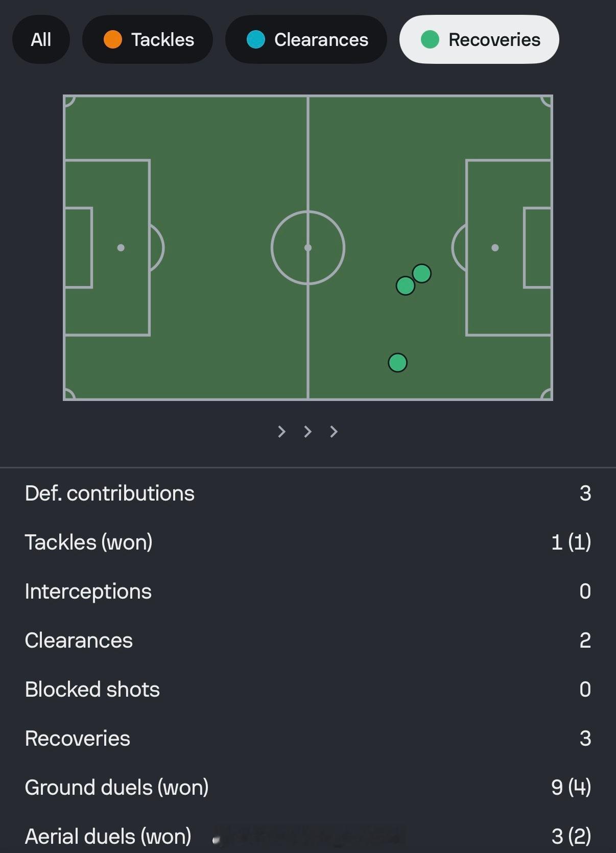Click the orange Tackles color dot
This screenshot has height=853, width=616.
(112, 40)
